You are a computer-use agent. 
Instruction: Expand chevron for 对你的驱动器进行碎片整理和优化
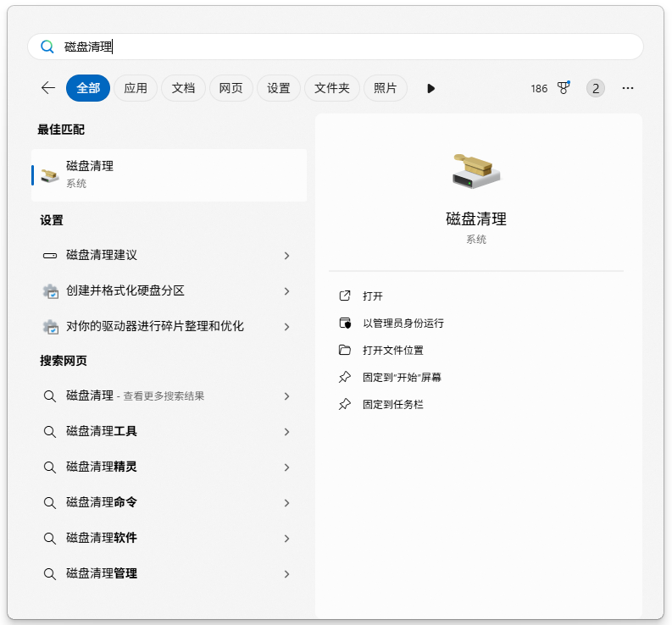click(x=287, y=327)
